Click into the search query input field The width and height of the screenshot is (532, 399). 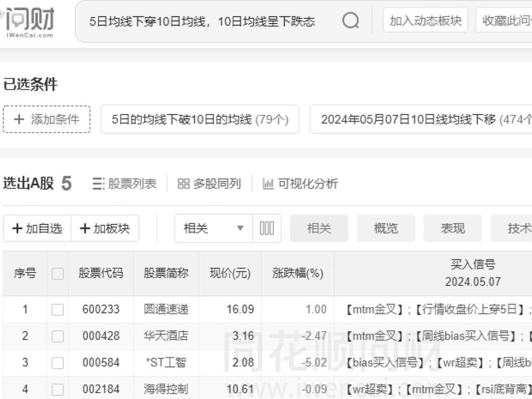(202, 21)
